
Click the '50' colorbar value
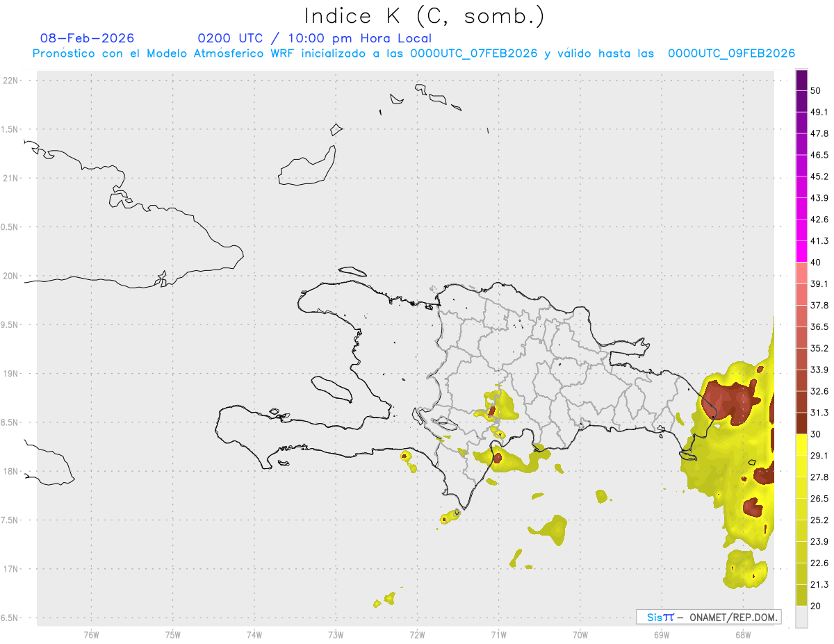(x=816, y=90)
